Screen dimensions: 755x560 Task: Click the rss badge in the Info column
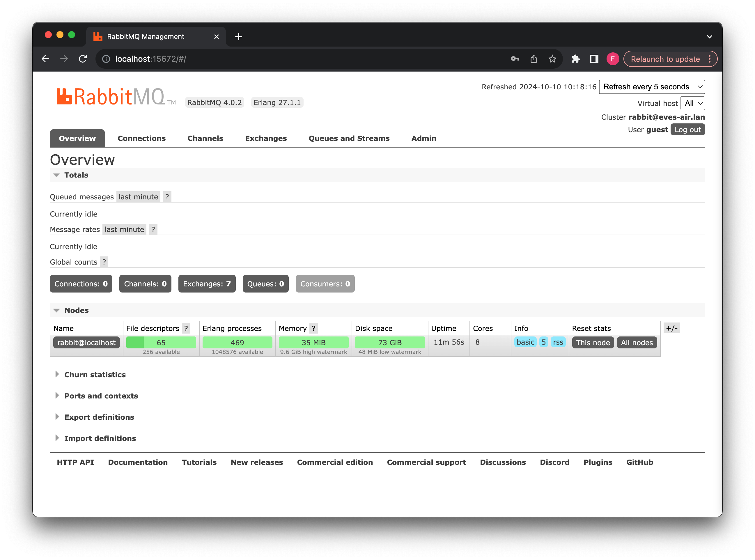pos(558,342)
